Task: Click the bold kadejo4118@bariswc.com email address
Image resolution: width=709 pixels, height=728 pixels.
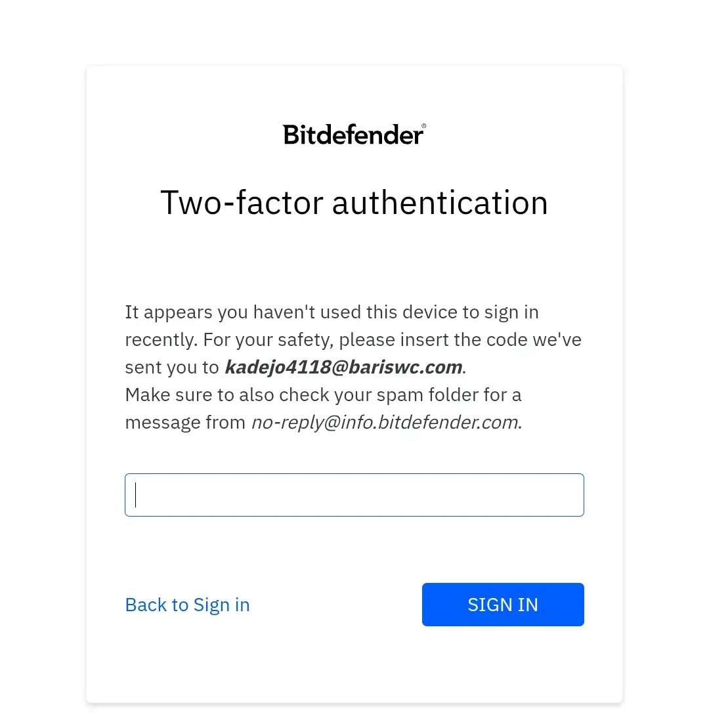Action: click(343, 367)
